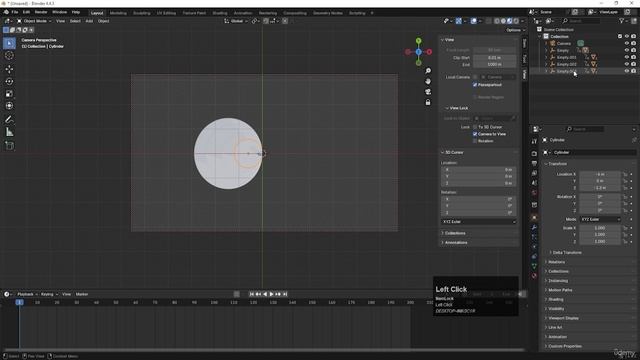Select the Rotate tool in left toolbar
This screenshot has width=640, height=360.
(9, 81)
